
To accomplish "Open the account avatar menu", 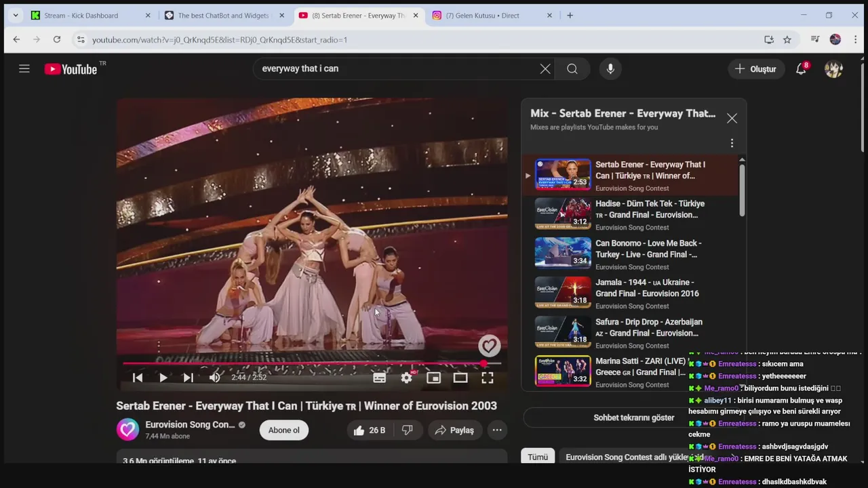I will click(x=833, y=68).
